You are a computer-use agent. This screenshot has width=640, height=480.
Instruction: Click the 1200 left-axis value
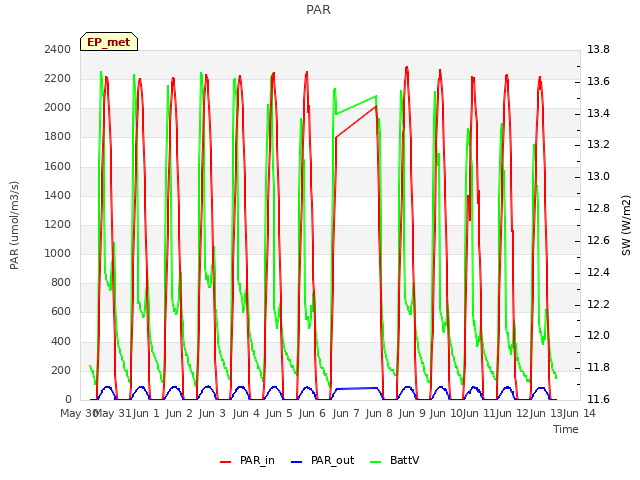[58, 224]
